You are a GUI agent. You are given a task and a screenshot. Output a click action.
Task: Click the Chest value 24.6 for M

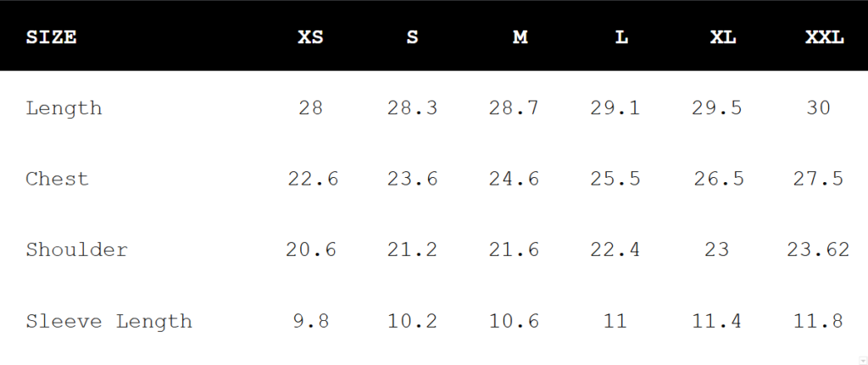[514, 180]
